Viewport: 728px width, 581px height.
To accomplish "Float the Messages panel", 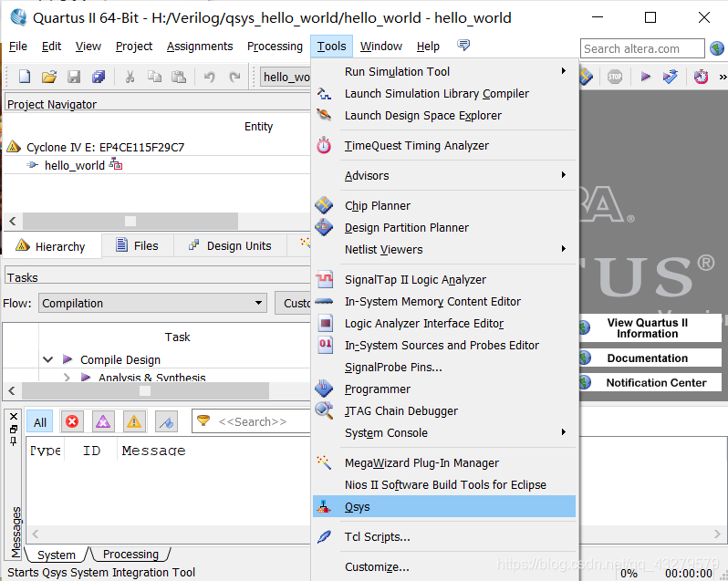I will [x=14, y=429].
